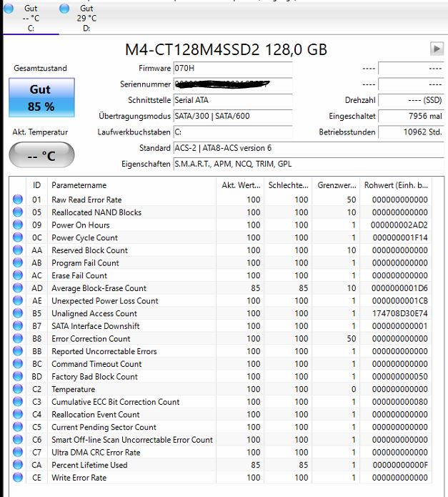Click raw value 000000002AD2
448x497 pixels.
tap(399, 225)
